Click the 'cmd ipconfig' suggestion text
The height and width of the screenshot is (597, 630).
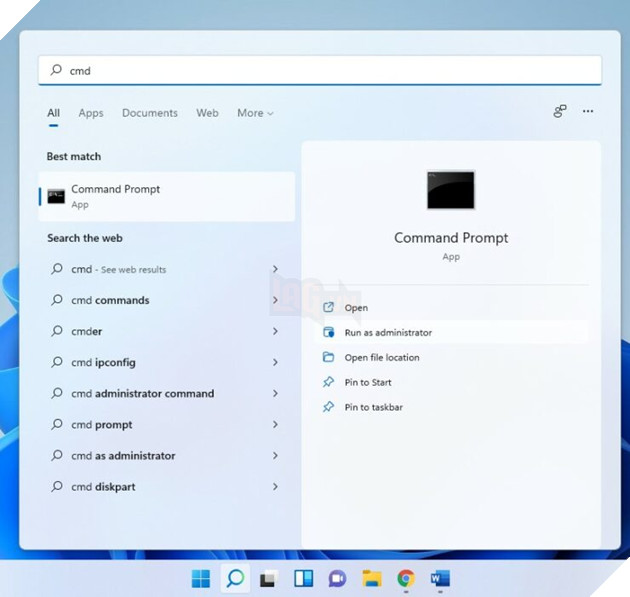tap(103, 362)
